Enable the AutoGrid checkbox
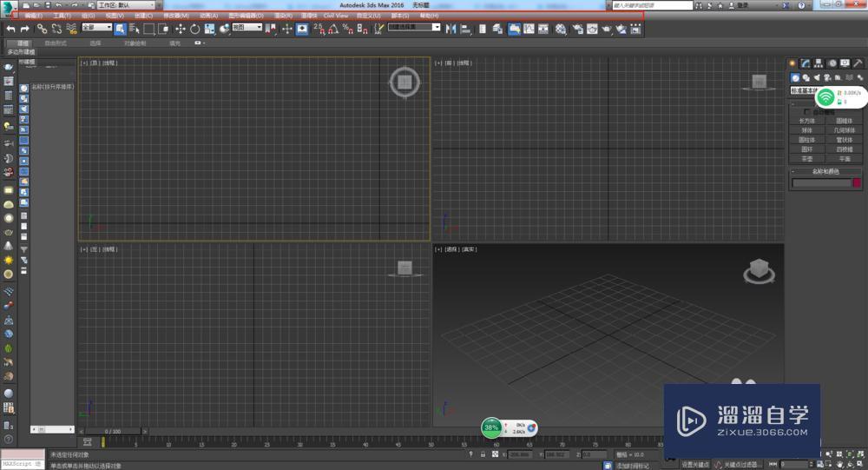 (806, 112)
